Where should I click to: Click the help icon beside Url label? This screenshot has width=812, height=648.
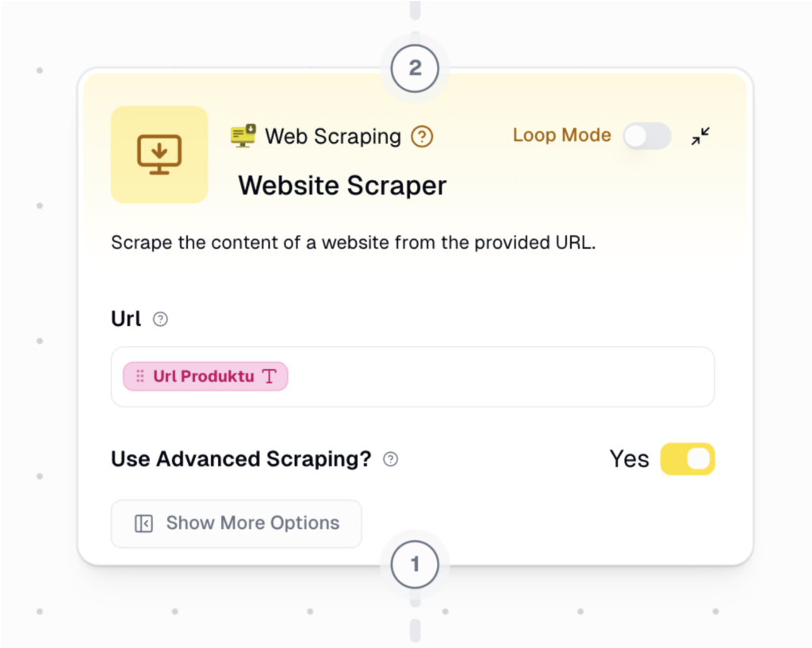[160, 319]
